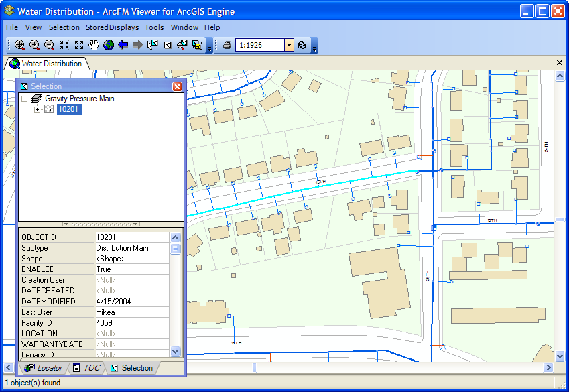Open the map scale dropdown

click(x=289, y=45)
